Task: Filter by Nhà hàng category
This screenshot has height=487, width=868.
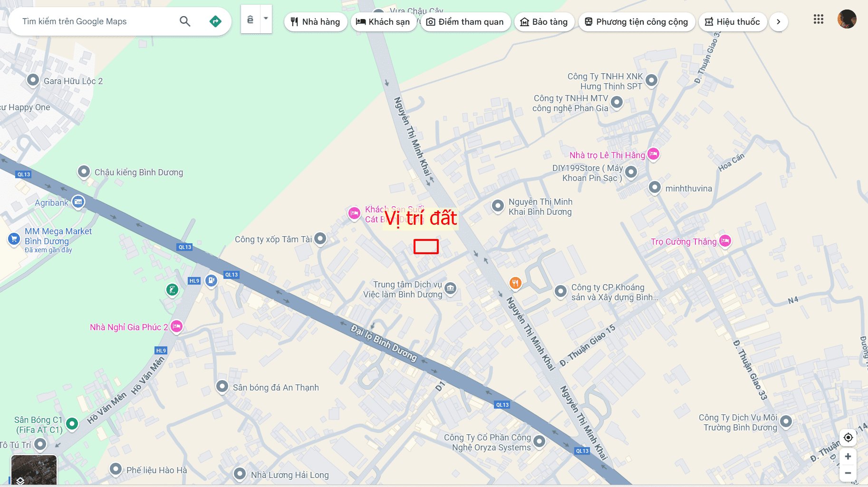Action: pos(316,22)
